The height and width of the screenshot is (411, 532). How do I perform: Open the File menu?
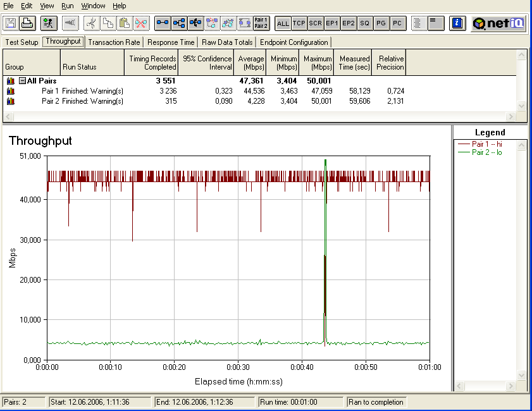(x=8, y=6)
